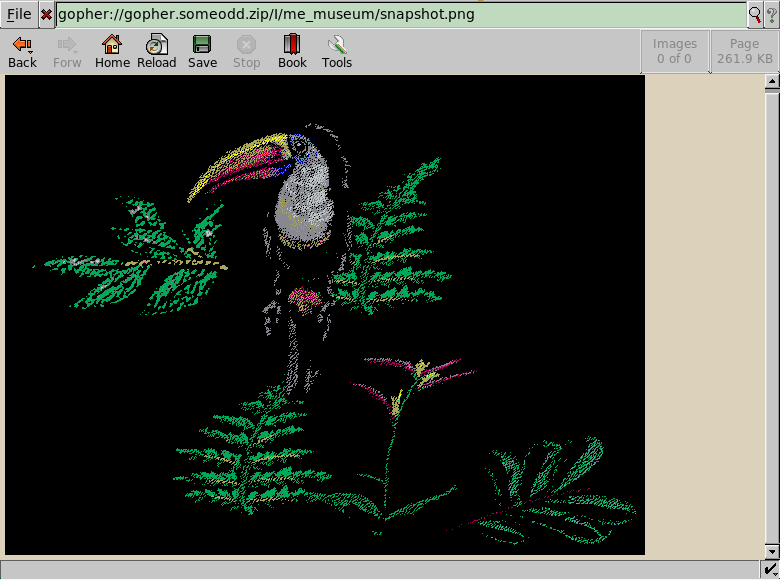Click the vertical scrollbar down arrow

coord(771,551)
